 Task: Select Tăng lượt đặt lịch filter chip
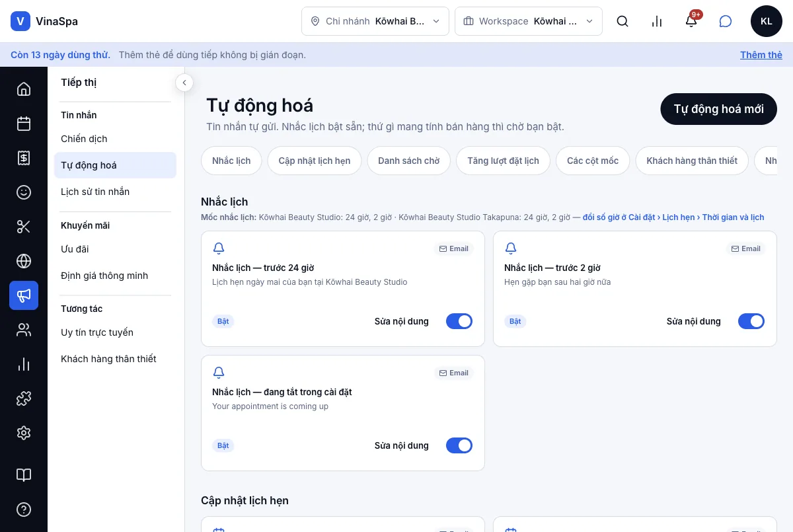point(503,161)
